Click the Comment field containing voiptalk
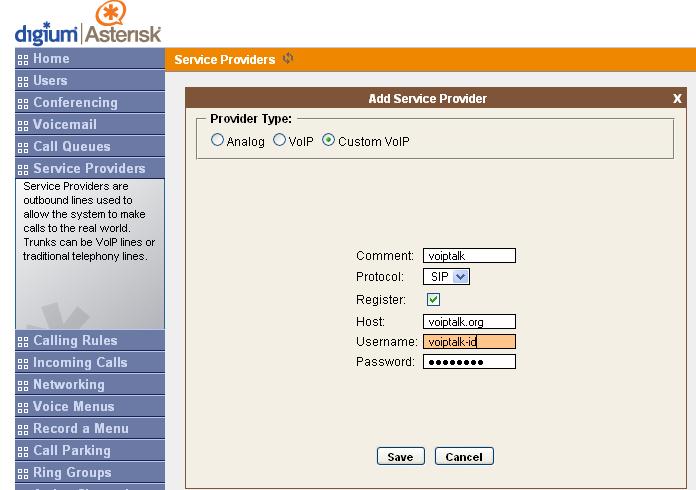Viewport: 696px width, 490px height. point(469,256)
